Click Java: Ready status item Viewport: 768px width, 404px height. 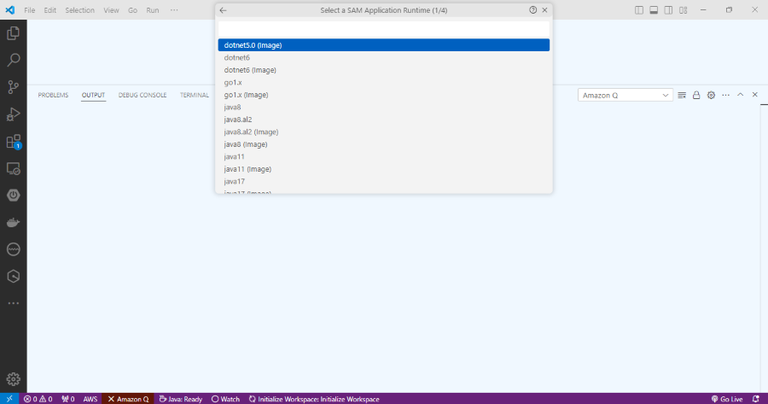click(x=181, y=399)
